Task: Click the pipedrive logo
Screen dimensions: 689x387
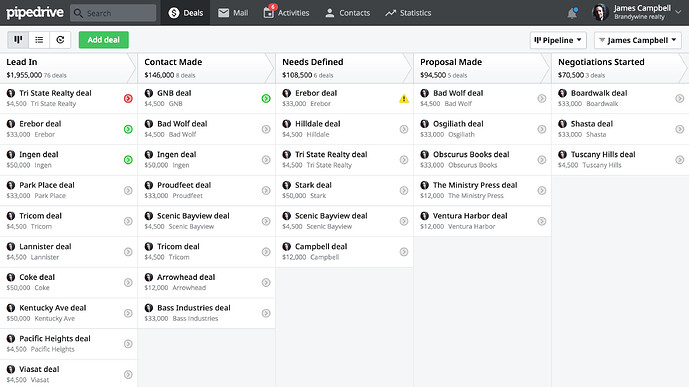Action: tap(35, 13)
